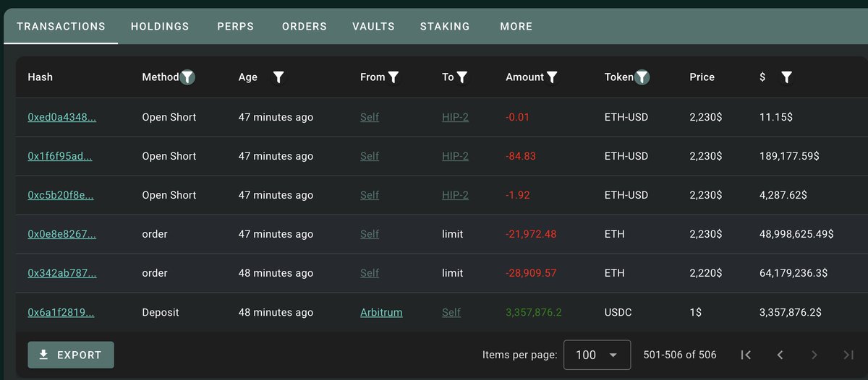Screen dimensions: 868x380
Task: Click Self link in the 0x0e8e8267 row
Action: 370,234
